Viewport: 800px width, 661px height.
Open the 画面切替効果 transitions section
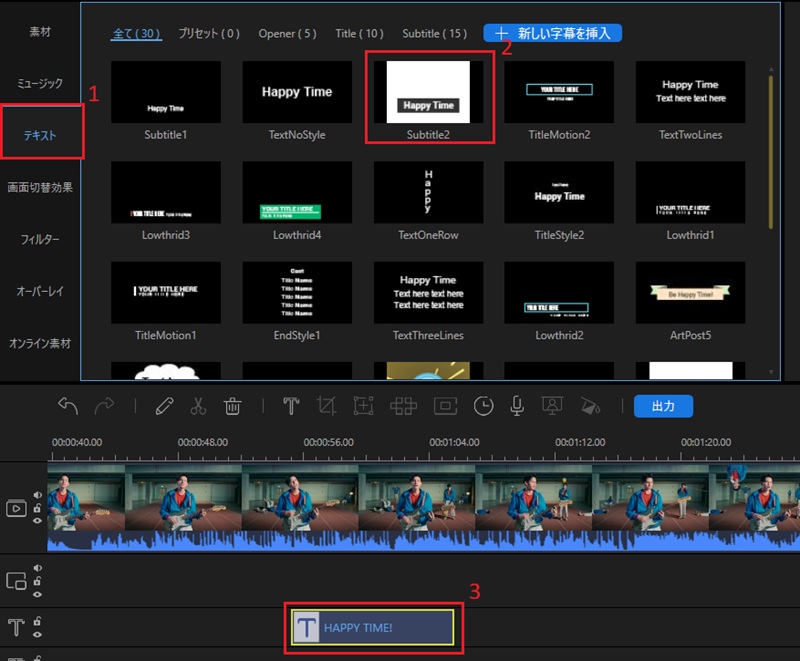40,187
